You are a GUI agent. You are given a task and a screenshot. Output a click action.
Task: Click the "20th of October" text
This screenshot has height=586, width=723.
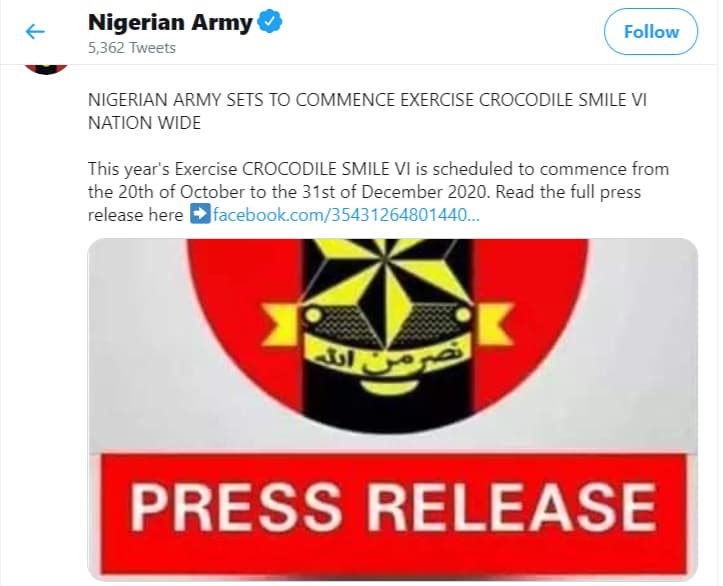coord(183,191)
